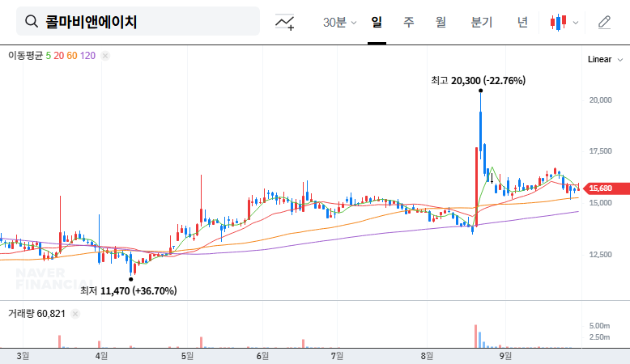Click the 5.00m volume axis label
630x364 pixels.
(x=599, y=325)
